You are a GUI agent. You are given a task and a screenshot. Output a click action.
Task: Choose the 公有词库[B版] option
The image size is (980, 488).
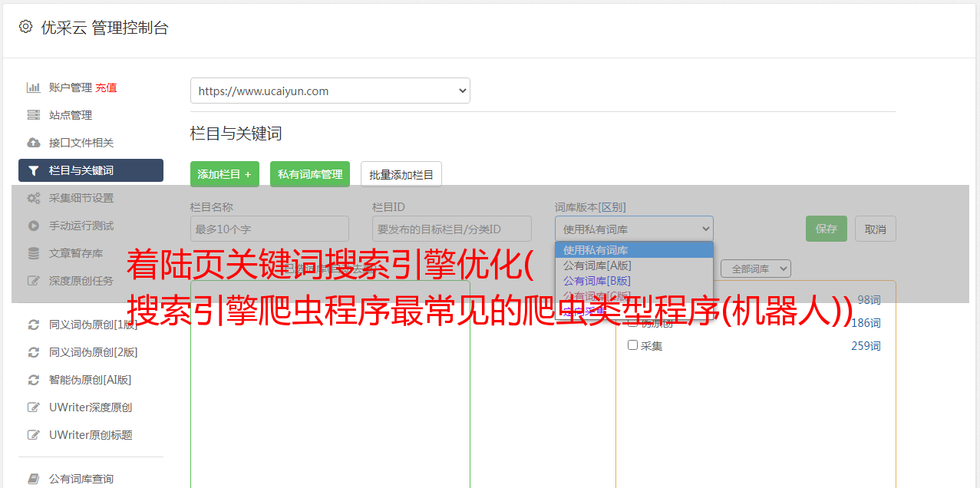point(634,281)
